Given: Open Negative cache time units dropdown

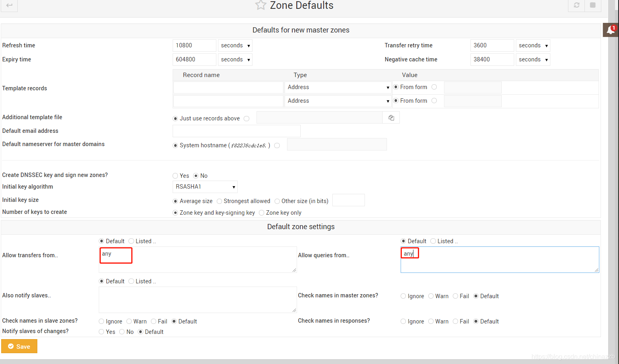Looking at the screenshot, I should 533,60.
